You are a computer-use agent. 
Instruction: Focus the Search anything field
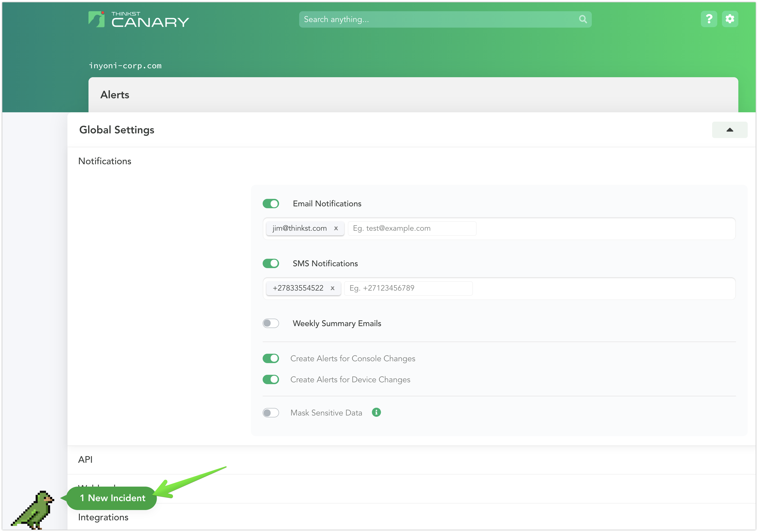click(x=445, y=19)
